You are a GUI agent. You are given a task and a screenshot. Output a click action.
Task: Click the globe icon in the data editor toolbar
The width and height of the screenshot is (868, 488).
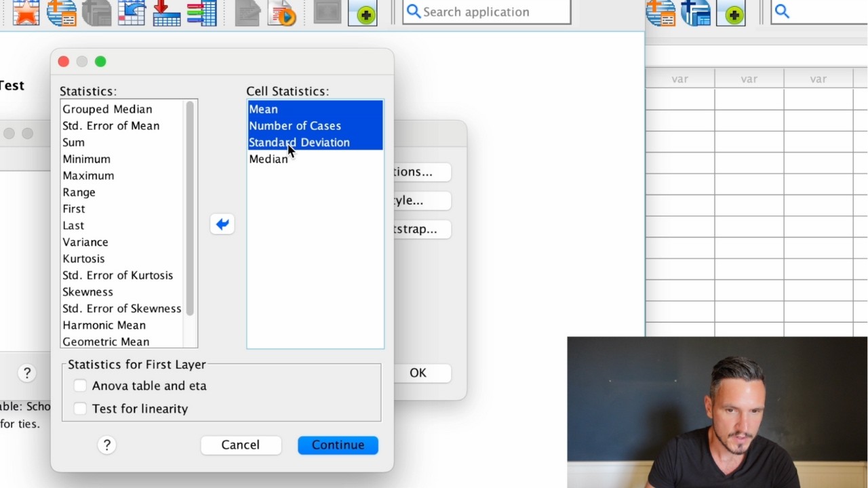(x=660, y=12)
